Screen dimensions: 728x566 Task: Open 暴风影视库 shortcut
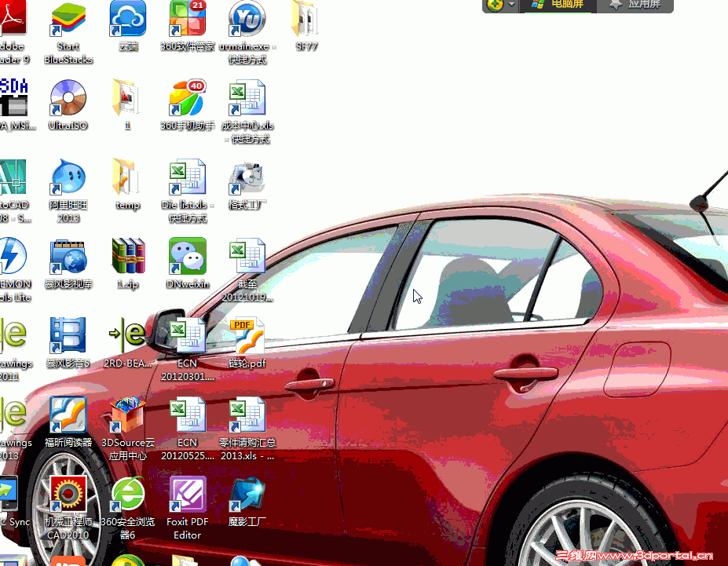pos(68,257)
